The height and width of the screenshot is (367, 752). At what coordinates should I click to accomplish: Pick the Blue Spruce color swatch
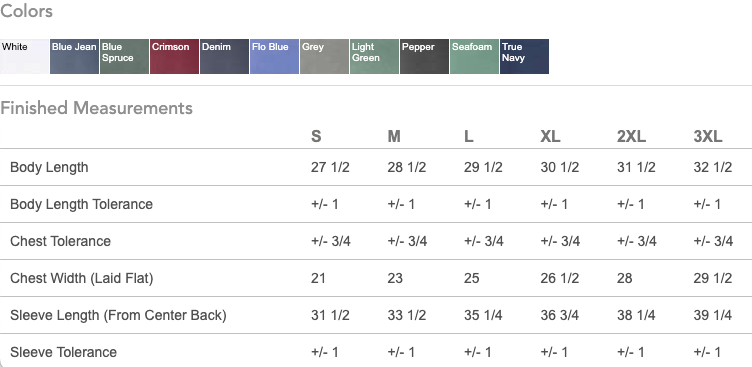pyautogui.click(x=125, y=57)
